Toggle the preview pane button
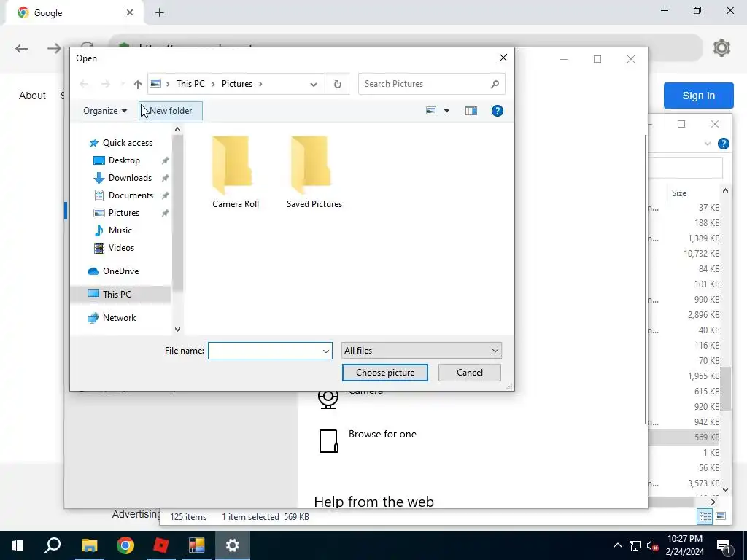The image size is (747, 560). coord(471,111)
